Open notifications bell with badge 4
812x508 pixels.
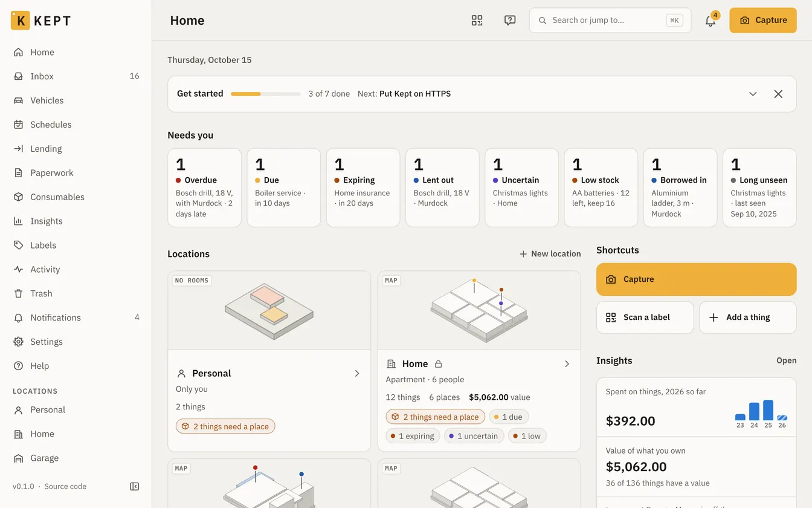click(x=710, y=21)
